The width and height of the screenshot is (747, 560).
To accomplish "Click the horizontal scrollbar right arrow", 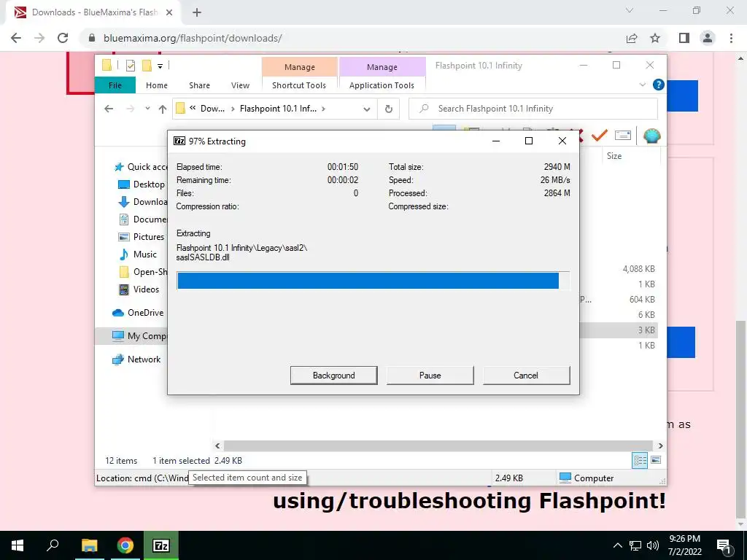I will click(x=660, y=446).
